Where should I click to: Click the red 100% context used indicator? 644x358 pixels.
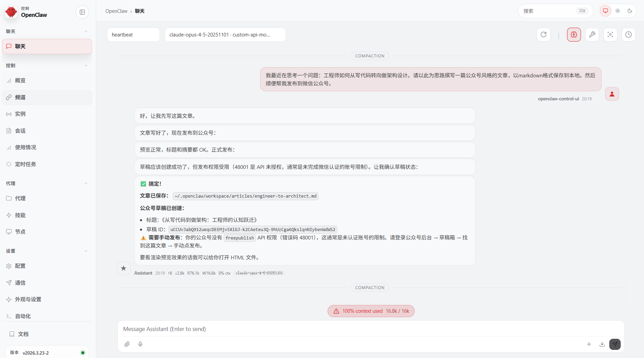370,311
